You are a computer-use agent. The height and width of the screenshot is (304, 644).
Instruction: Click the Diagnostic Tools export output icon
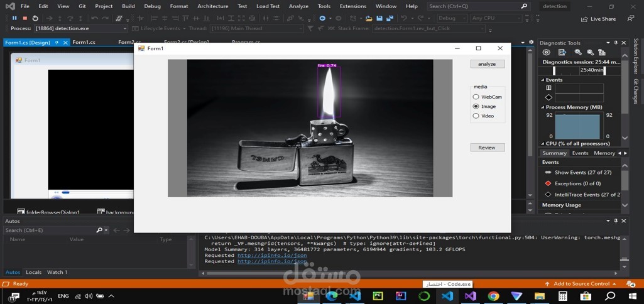(x=562, y=52)
